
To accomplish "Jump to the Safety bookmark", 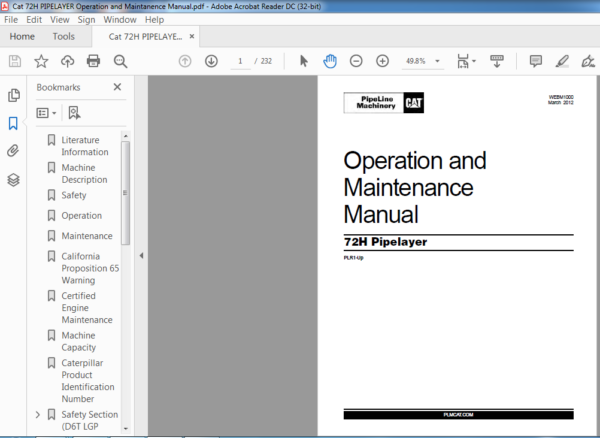I will tap(74, 195).
